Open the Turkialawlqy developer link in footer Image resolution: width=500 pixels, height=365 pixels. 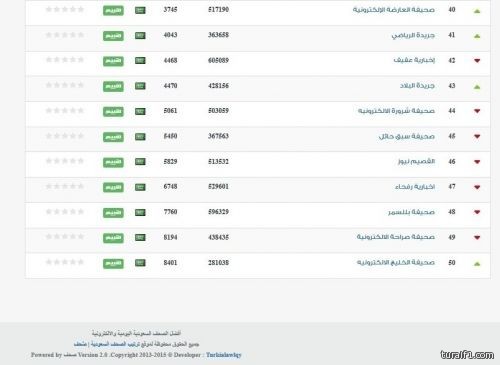[224, 355]
